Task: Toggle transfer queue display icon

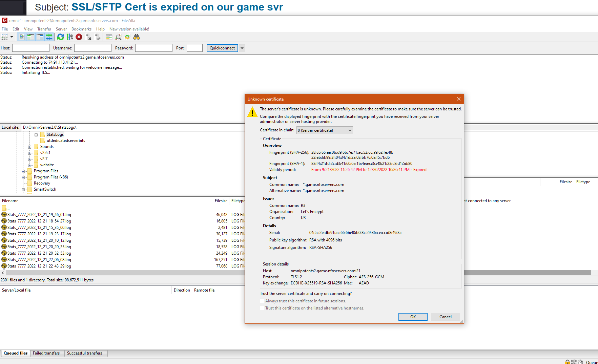Action: [x=49, y=37]
